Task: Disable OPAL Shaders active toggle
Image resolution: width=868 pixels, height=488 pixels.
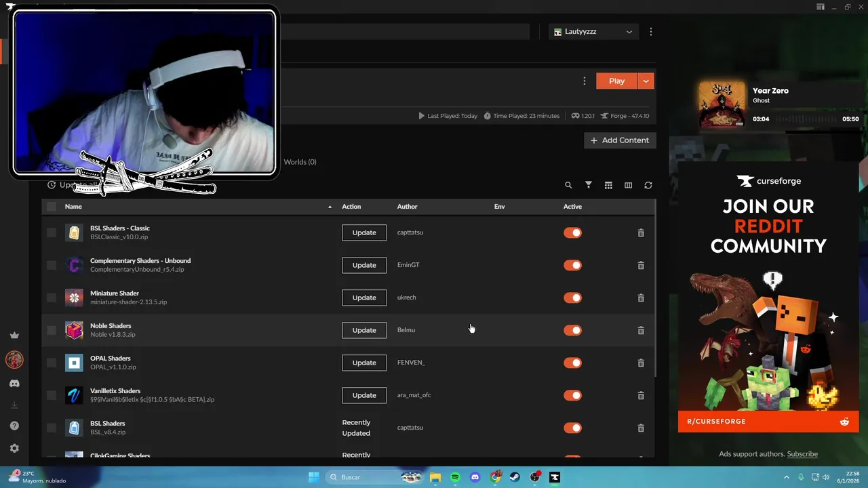Action: 572,363
